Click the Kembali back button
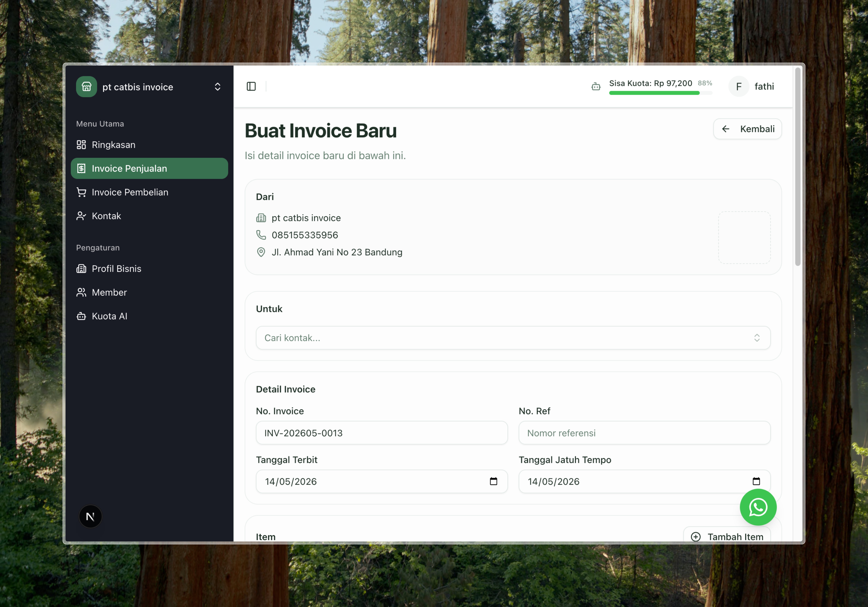Viewport: 868px width, 607px height. [747, 129]
